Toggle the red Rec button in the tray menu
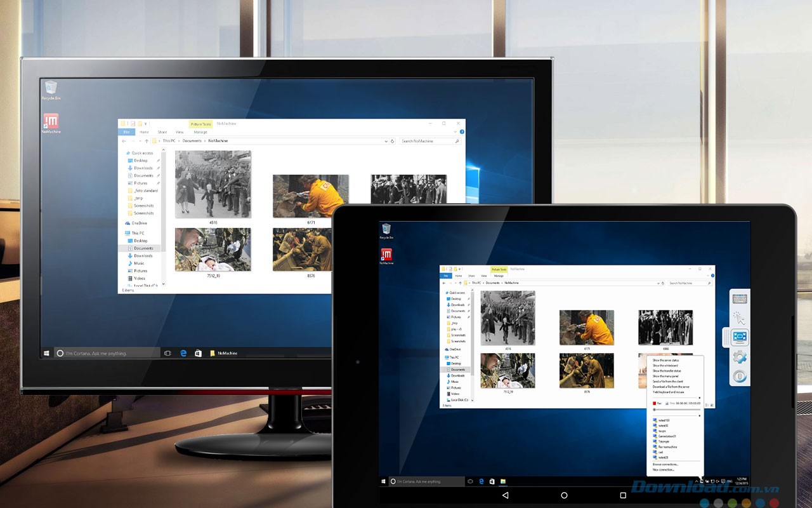 (655, 403)
